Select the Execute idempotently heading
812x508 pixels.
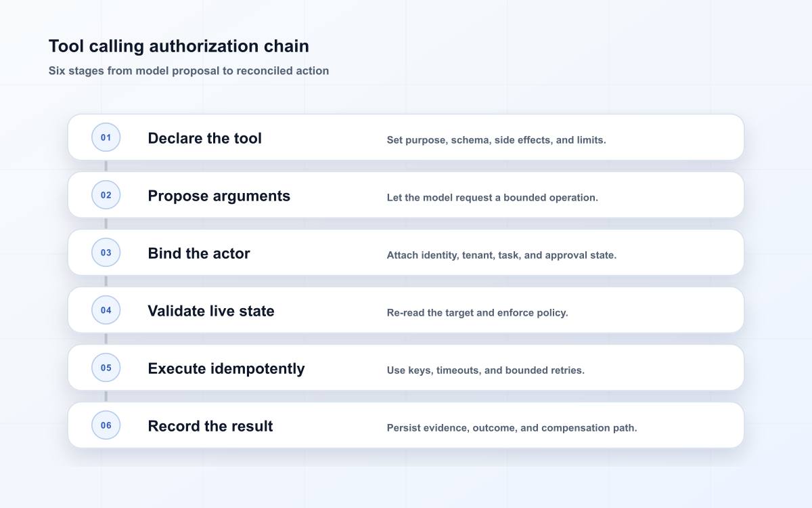pyautogui.click(x=226, y=368)
